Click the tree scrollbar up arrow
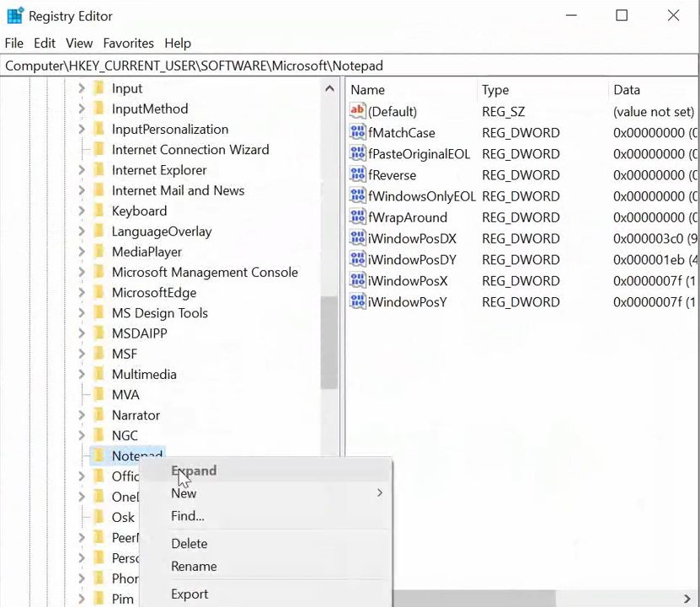The image size is (700, 607). (x=329, y=88)
